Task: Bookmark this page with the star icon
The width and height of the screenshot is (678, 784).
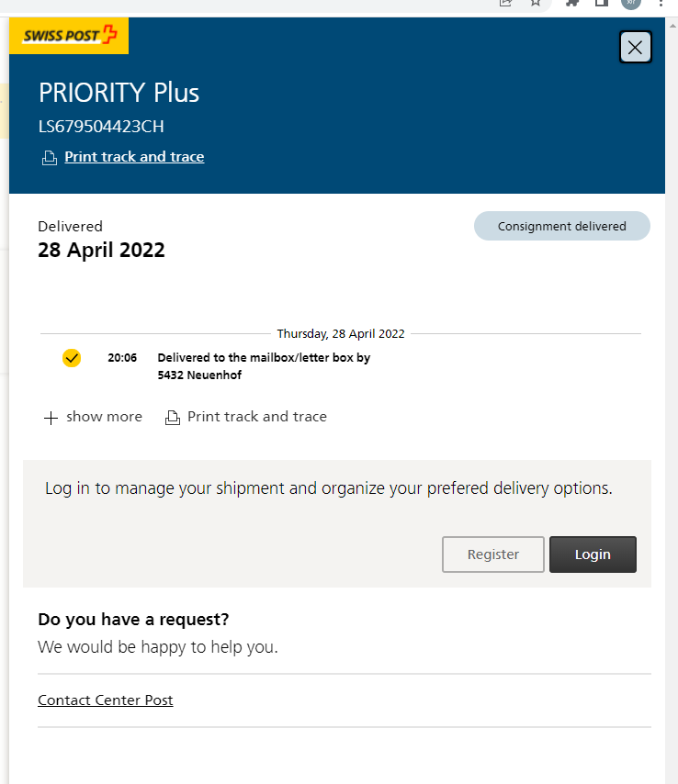Action: (x=536, y=3)
